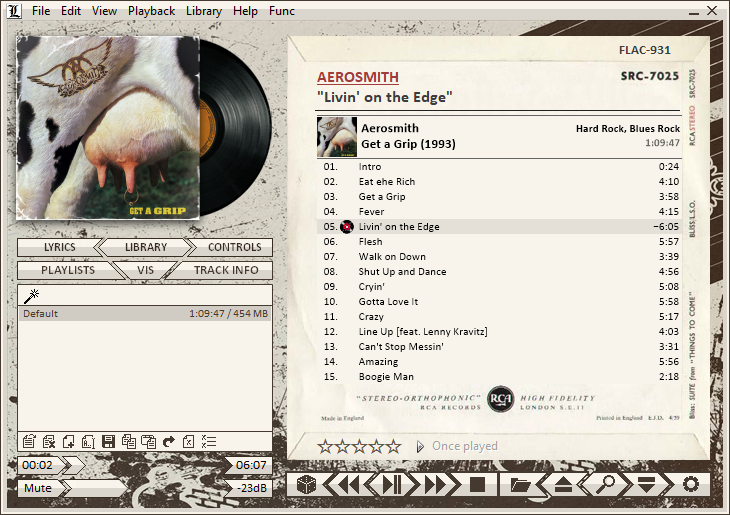Open files with the folder icon

(x=520, y=485)
